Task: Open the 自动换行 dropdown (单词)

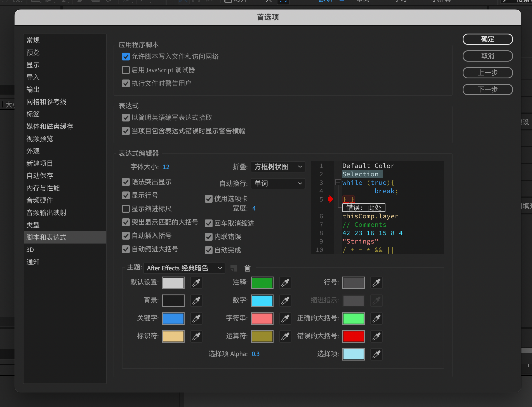Action: pos(278,184)
